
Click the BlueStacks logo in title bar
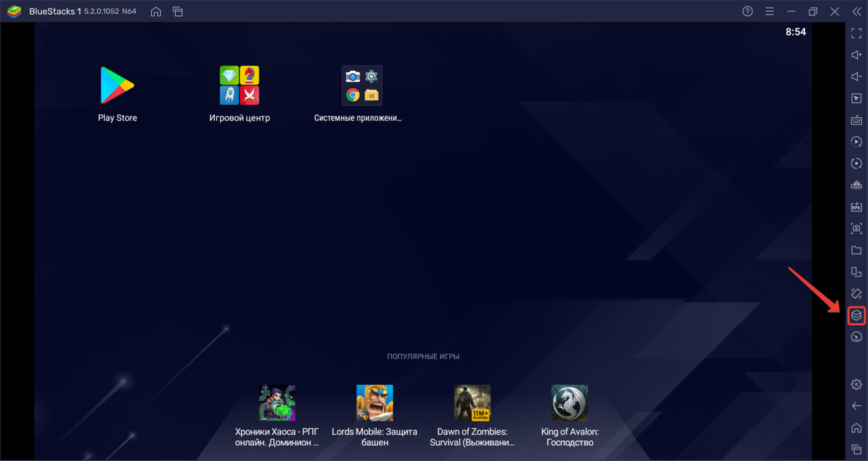click(14, 12)
